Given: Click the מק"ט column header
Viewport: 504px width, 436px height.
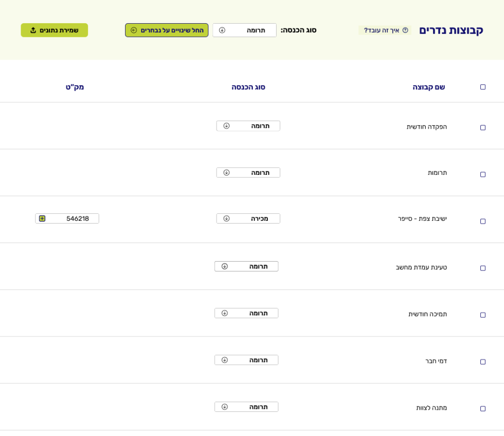Looking at the screenshot, I should (75, 87).
